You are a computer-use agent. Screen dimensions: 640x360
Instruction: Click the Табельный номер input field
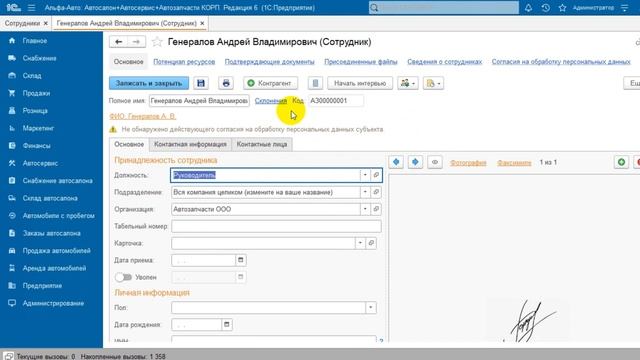[276, 226]
